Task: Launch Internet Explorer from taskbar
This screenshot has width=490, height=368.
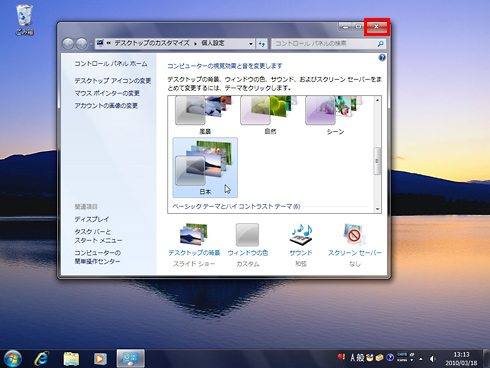Action: coord(42,359)
